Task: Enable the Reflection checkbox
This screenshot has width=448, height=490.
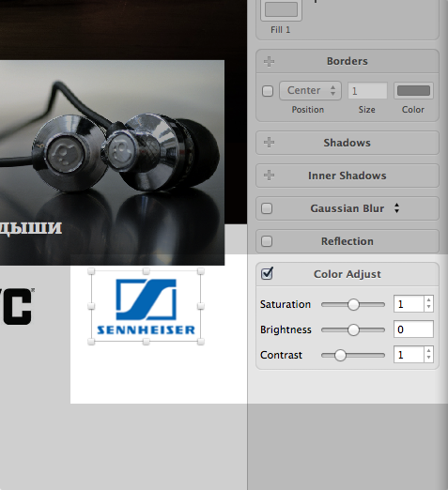Action: 267,241
